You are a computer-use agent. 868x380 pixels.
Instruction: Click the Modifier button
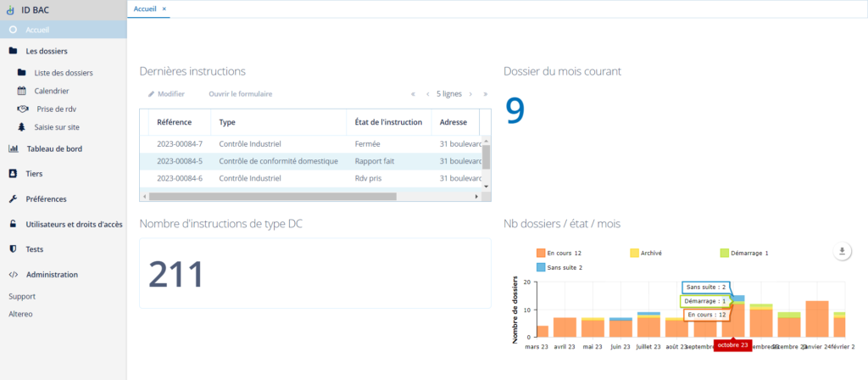[x=166, y=94]
